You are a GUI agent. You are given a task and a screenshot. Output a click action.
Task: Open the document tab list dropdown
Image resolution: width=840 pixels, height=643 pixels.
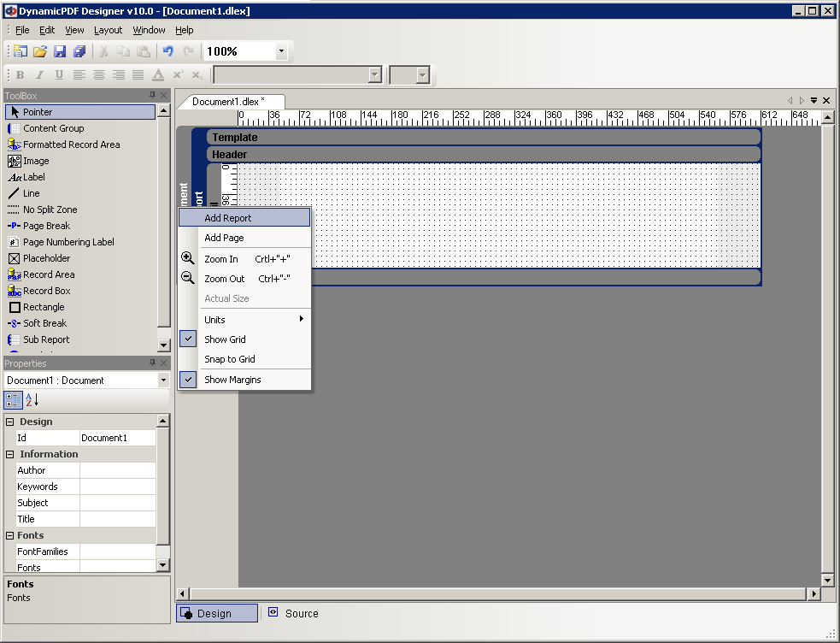814,100
